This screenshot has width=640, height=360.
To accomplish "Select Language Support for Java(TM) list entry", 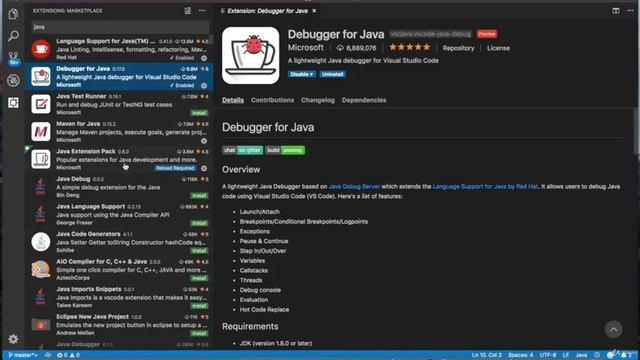I will pos(118,49).
